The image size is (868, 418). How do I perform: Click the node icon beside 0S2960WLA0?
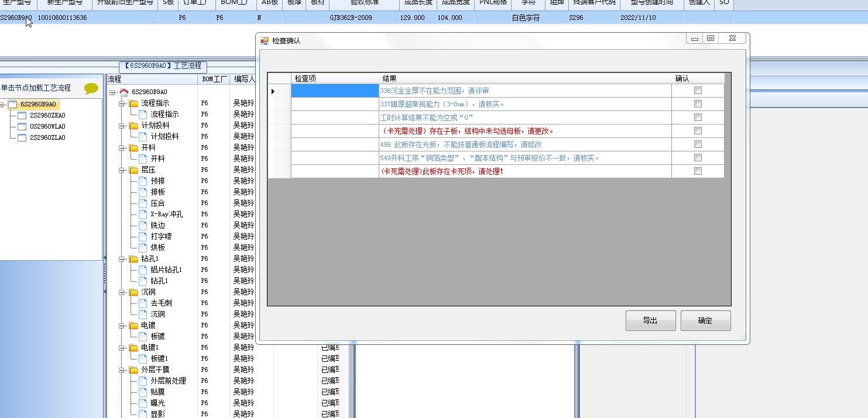click(22, 126)
